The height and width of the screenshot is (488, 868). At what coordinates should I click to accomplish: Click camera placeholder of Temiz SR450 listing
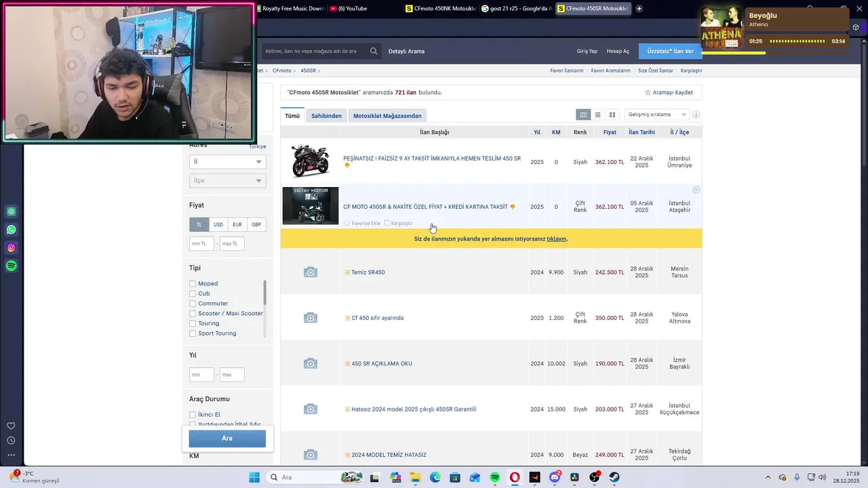click(311, 272)
